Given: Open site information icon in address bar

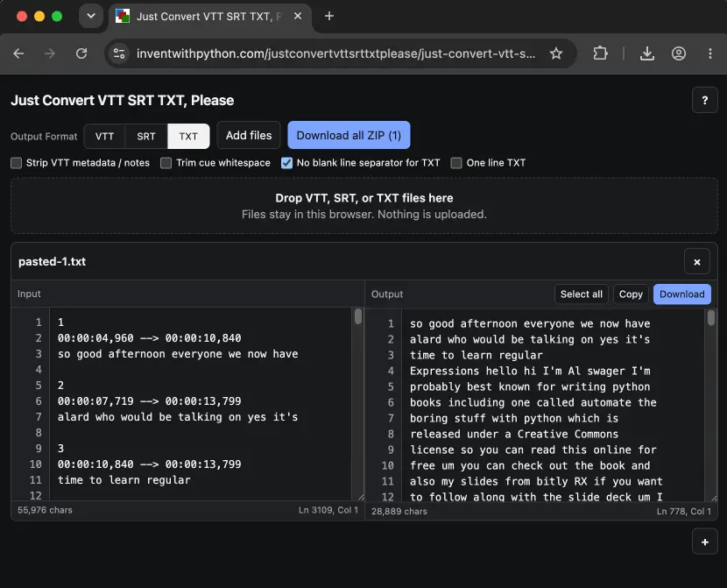Looking at the screenshot, I should (119, 53).
